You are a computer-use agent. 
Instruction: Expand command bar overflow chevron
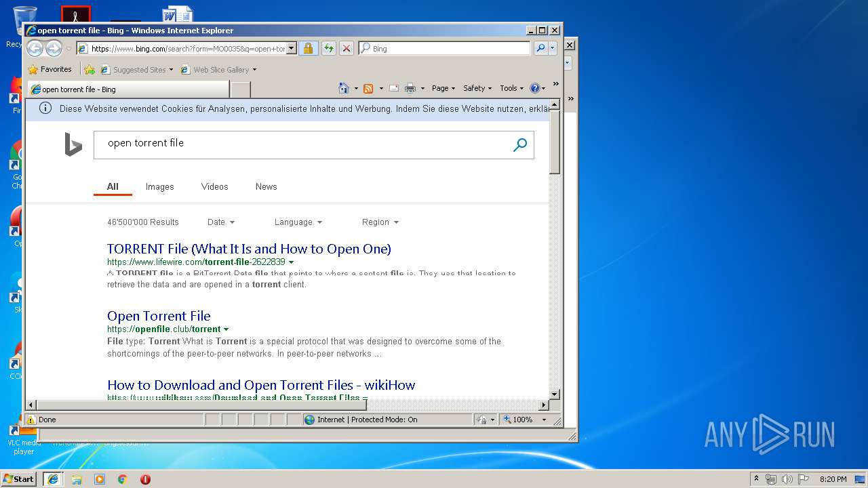click(555, 84)
